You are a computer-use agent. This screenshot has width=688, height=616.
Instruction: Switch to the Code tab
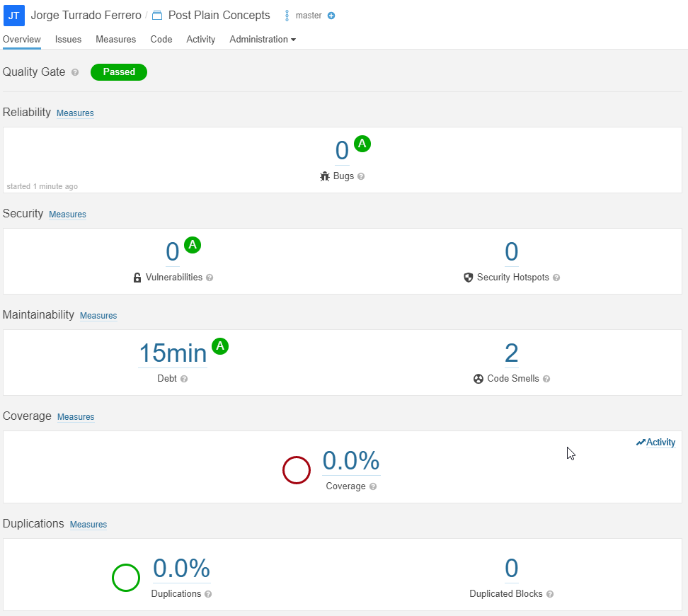click(161, 40)
